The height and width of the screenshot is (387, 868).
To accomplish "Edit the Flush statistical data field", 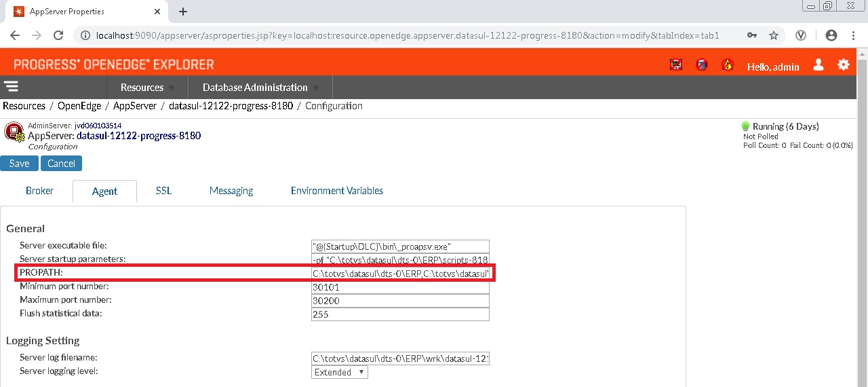I will point(400,314).
